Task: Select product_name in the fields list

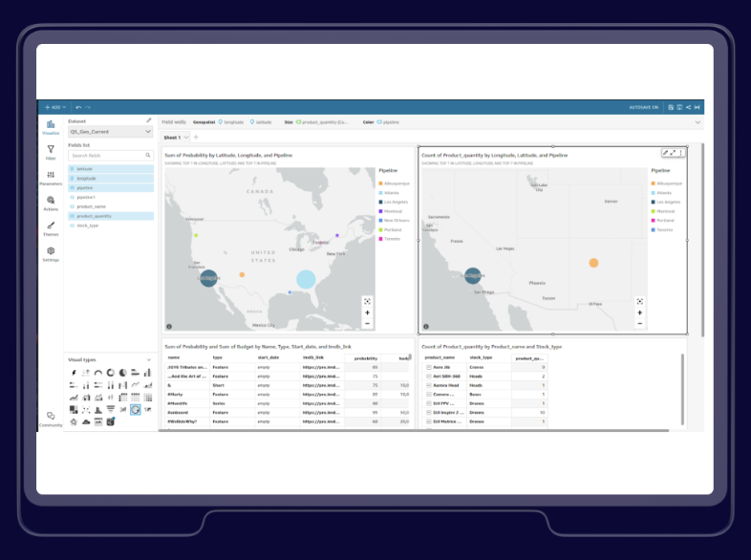Action: [91, 206]
